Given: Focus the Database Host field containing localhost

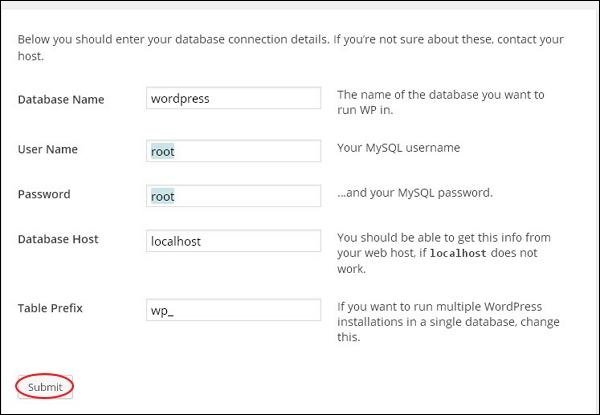Looking at the screenshot, I should point(233,242).
